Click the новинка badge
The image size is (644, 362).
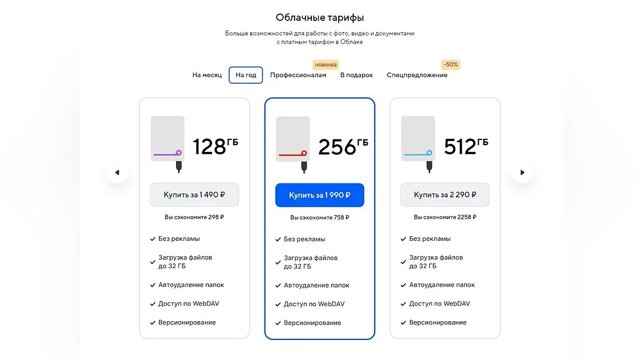point(326,65)
